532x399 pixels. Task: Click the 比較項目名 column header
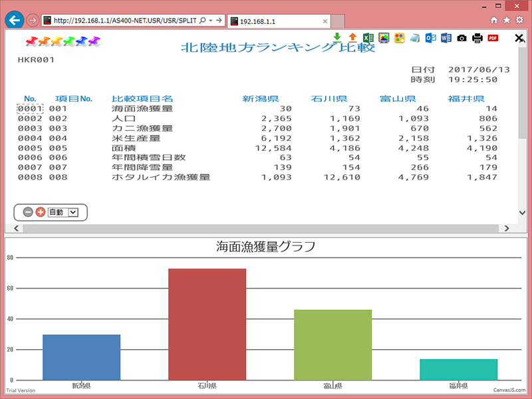[x=142, y=98]
